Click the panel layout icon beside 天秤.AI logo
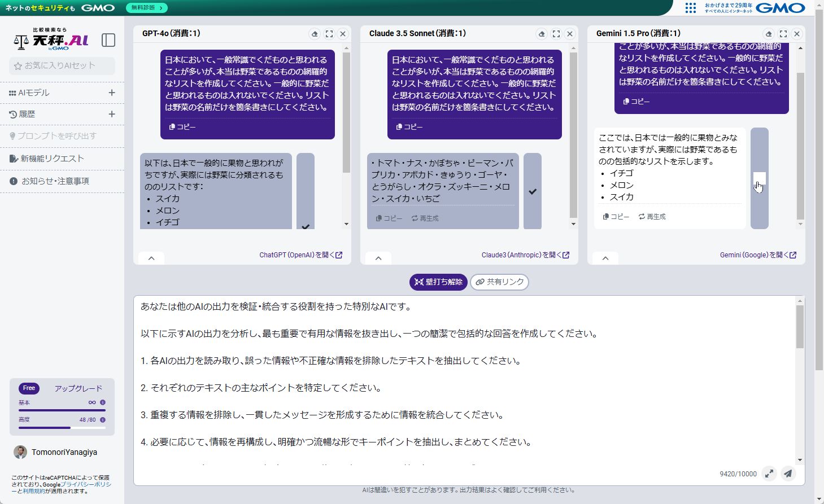Image resolution: width=824 pixels, height=504 pixels. 108,40
